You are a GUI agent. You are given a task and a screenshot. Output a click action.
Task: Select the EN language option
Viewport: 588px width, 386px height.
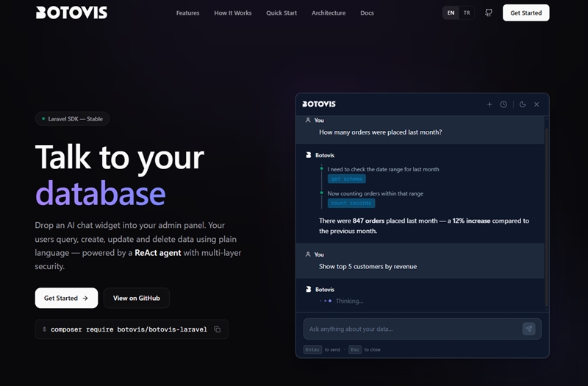click(x=451, y=12)
